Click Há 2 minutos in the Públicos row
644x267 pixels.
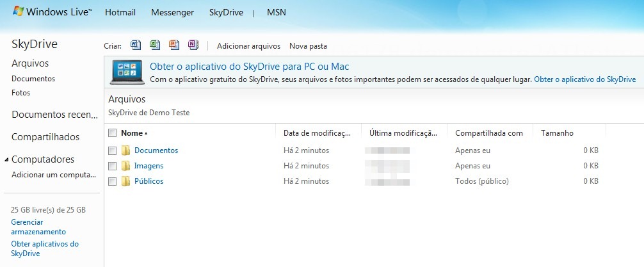pyautogui.click(x=307, y=181)
